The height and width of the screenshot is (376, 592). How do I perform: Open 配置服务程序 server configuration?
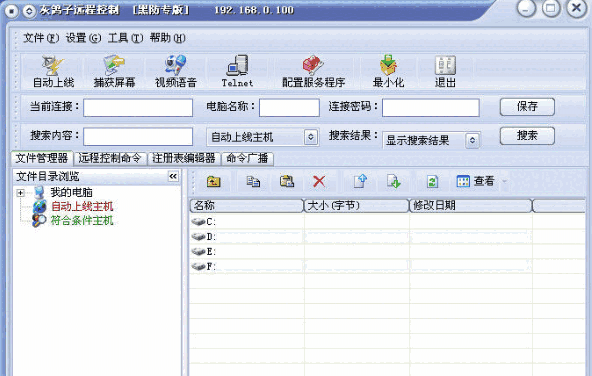point(313,71)
